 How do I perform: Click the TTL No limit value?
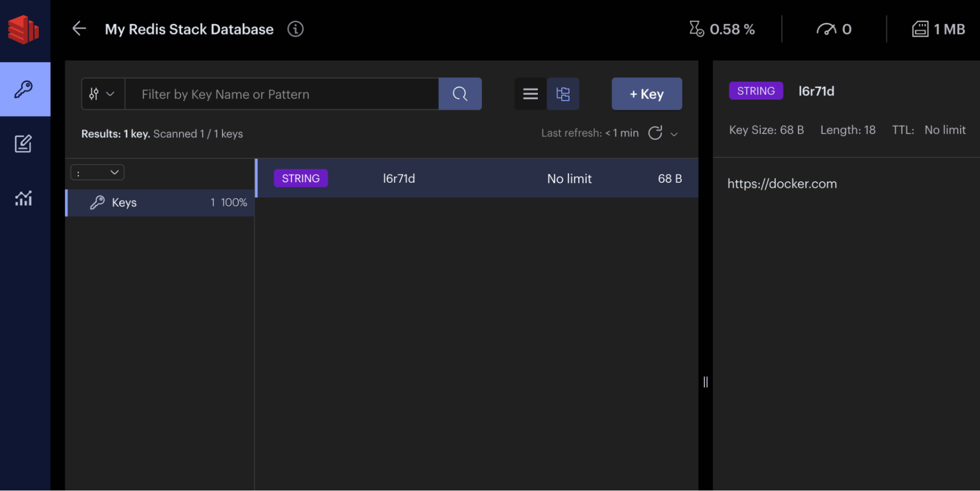944,130
